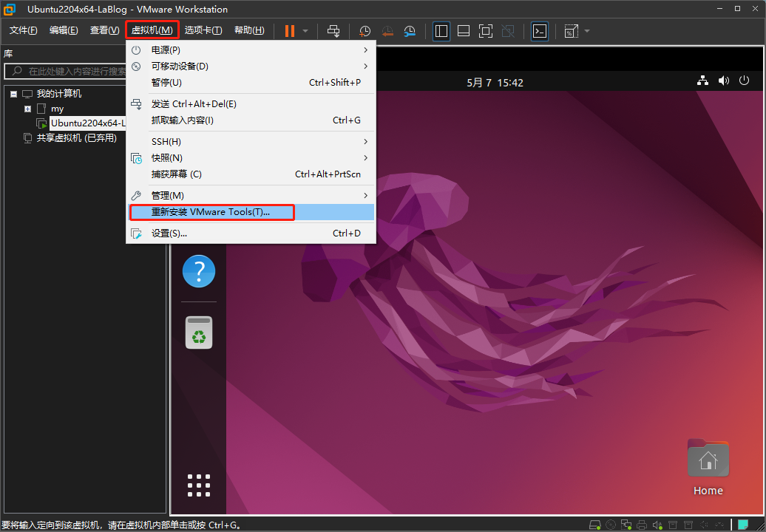The image size is (766, 532).
Task: Click printer device status bar icon
Action: coord(642,525)
